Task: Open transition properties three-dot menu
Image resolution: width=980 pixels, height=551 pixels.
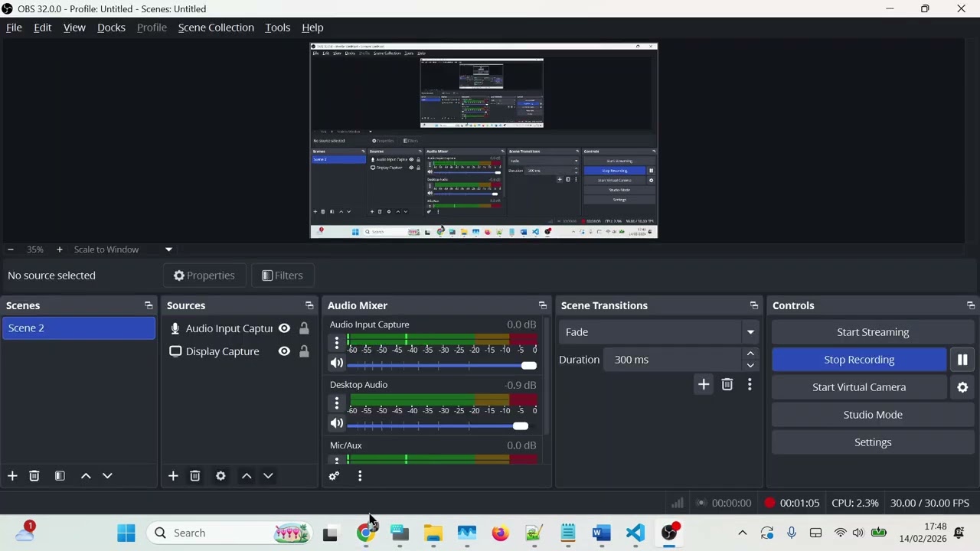Action: tap(750, 384)
